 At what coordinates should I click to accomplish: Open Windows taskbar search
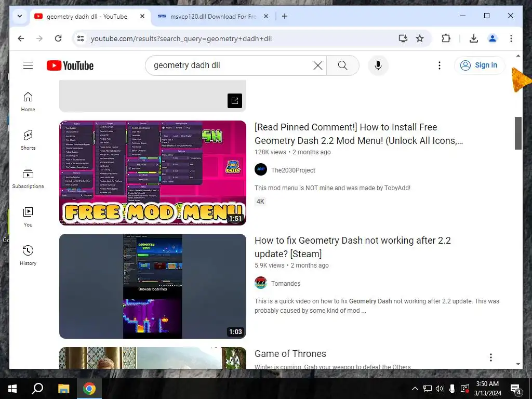click(37, 389)
